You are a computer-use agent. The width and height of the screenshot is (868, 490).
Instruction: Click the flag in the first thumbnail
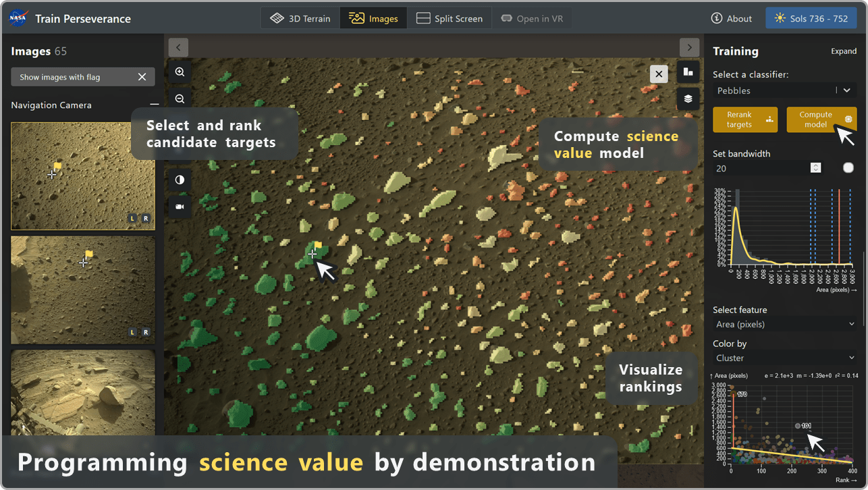tap(58, 165)
